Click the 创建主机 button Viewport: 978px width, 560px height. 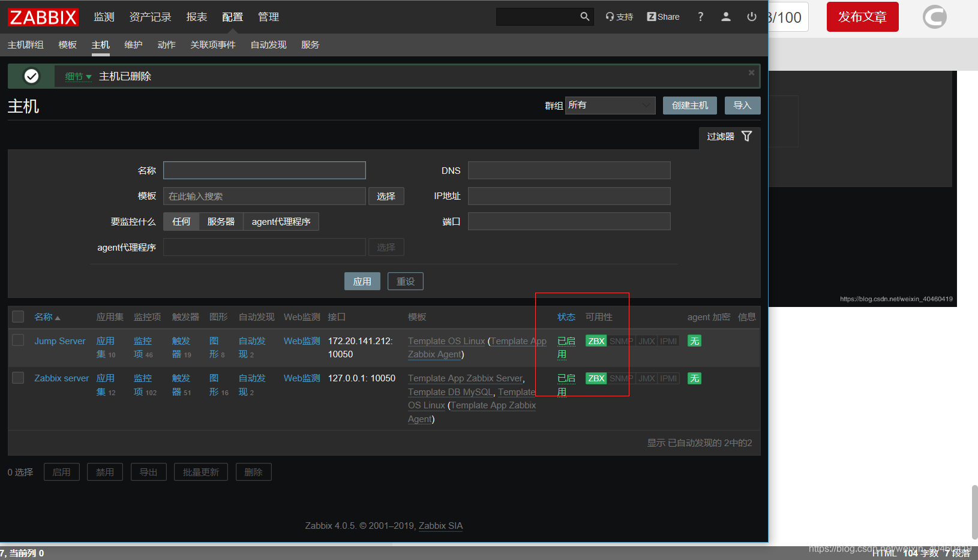coord(689,106)
